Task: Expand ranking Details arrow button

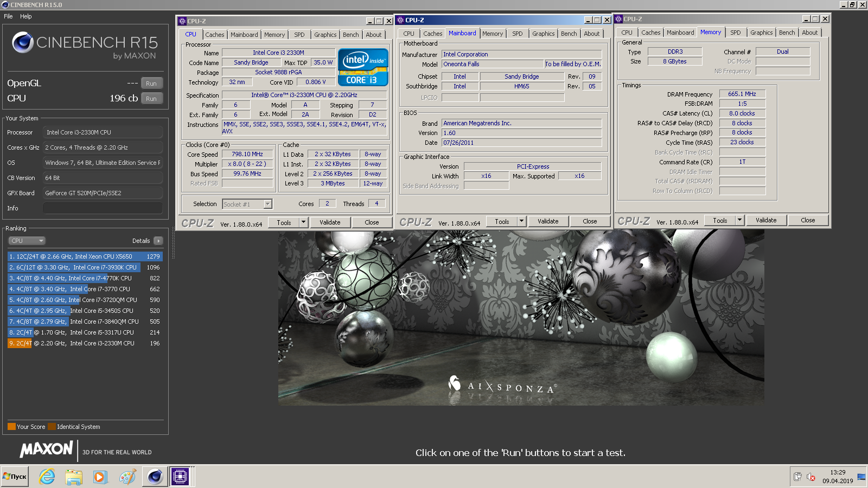Action: point(158,241)
